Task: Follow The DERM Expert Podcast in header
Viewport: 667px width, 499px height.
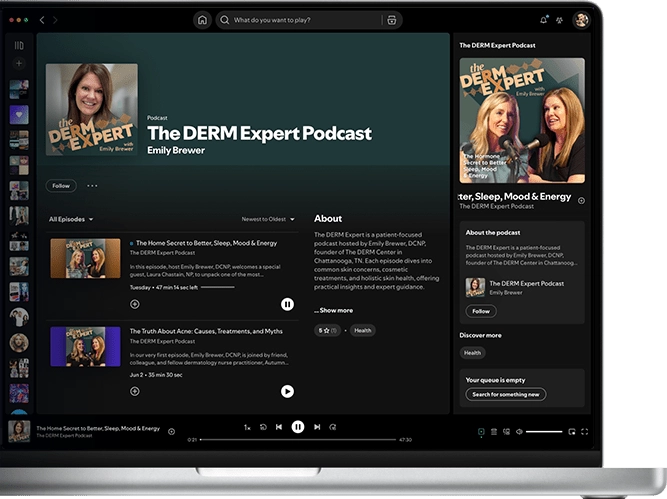Action: pos(60,185)
